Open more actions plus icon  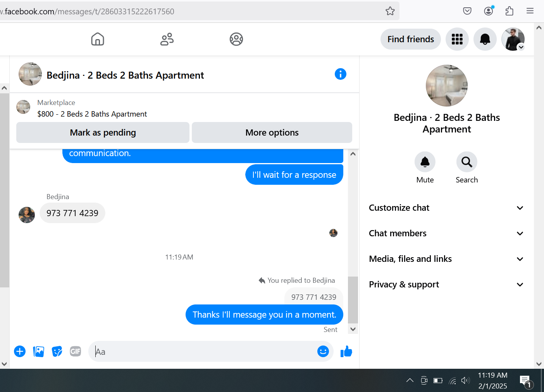pyautogui.click(x=20, y=351)
